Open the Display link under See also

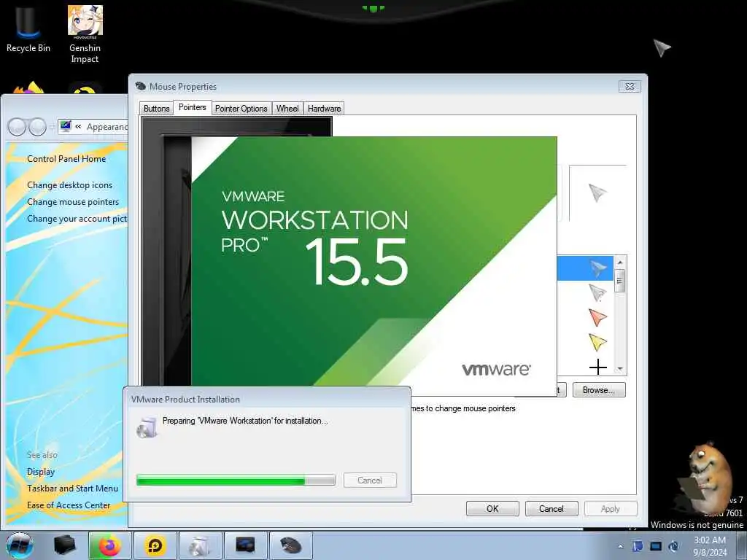[x=41, y=472]
